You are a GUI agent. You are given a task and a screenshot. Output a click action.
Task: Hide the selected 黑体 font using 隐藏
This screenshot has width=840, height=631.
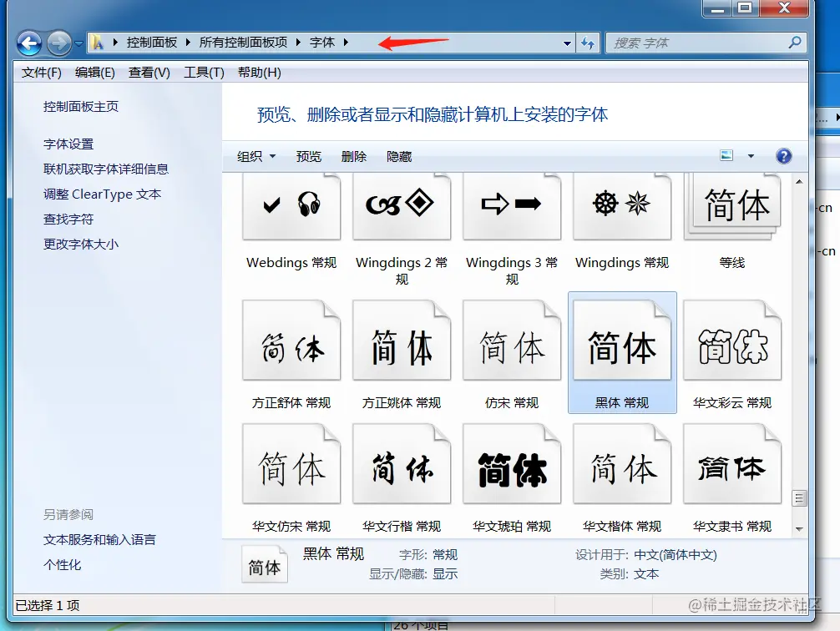[398, 156]
